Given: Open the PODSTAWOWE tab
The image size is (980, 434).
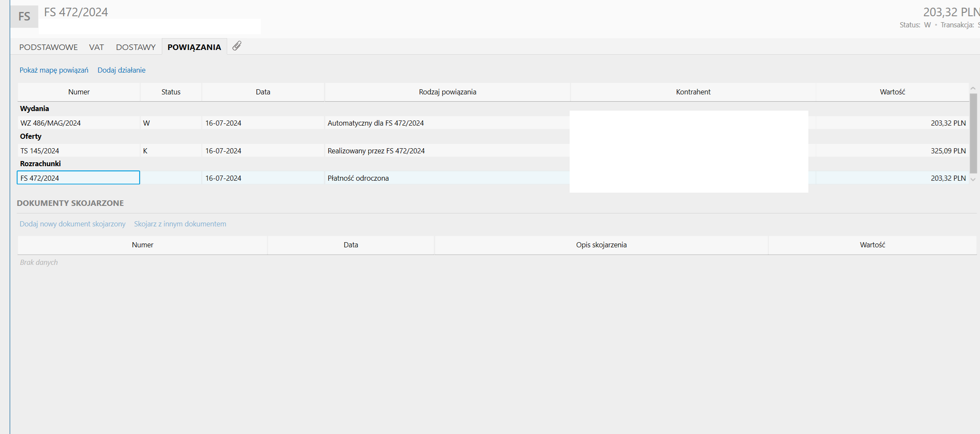Looking at the screenshot, I should (x=48, y=47).
